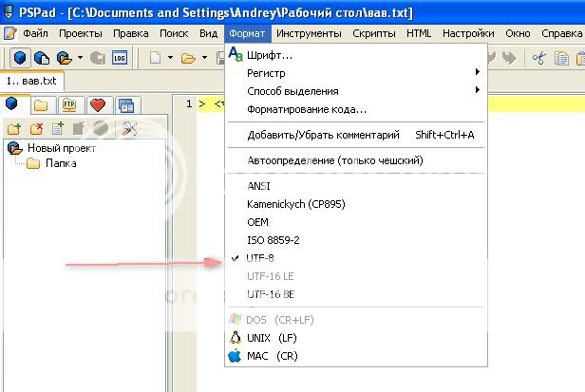Choose Добавить/Убрать комментарий menu entry
585x392 pixels.
point(356,135)
